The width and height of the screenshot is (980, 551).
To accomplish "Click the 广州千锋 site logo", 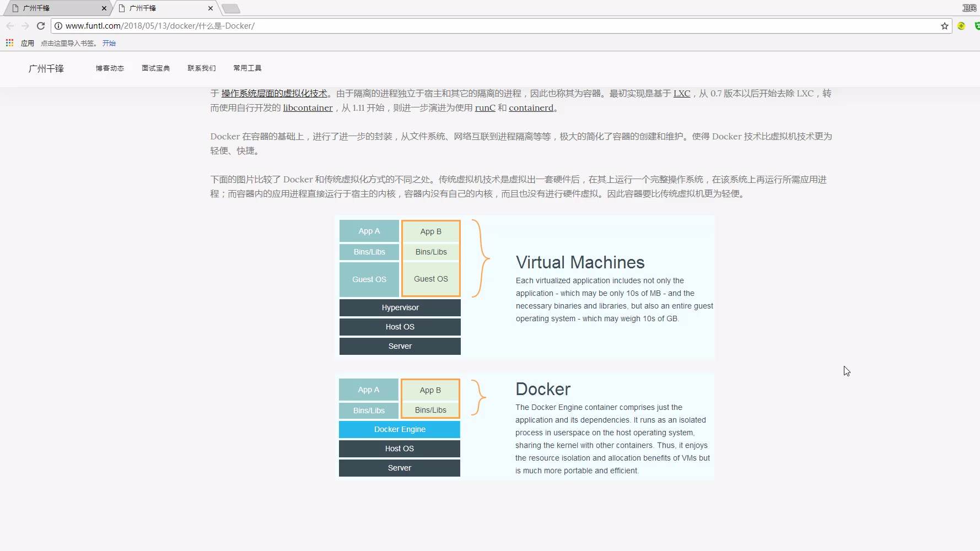I will pos(46,68).
